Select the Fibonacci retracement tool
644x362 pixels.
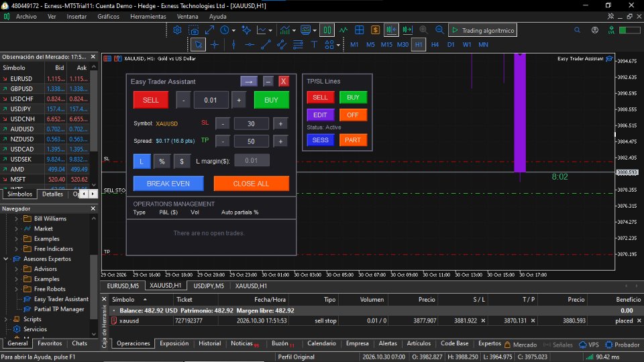click(x=298, y=45)
